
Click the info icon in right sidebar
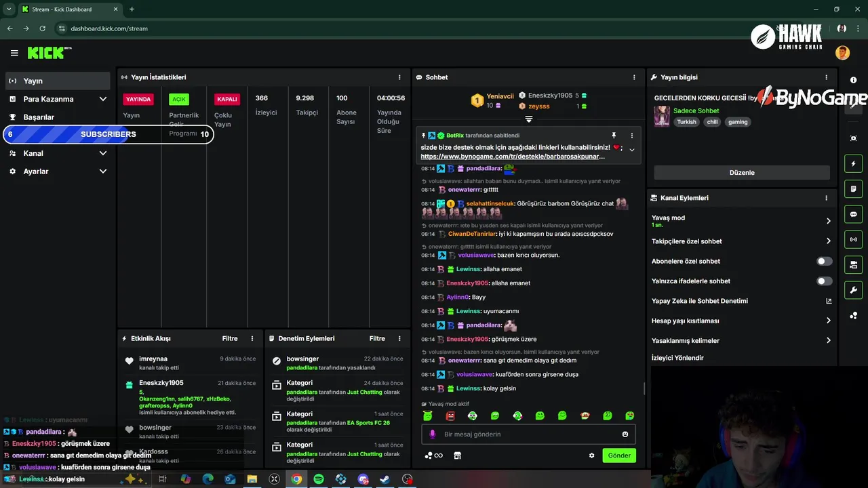point(853,80)
